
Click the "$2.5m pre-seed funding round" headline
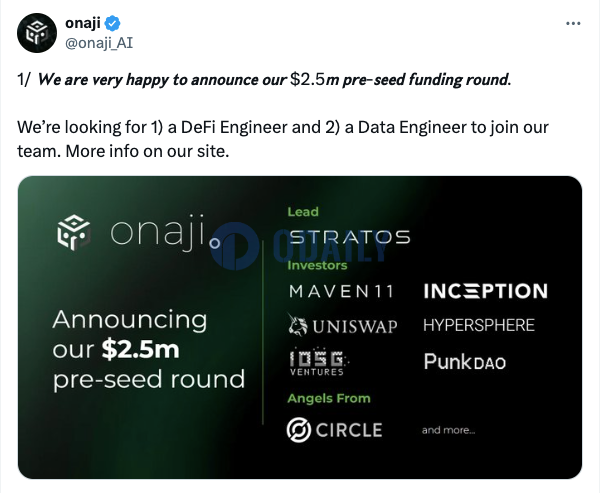400,80
